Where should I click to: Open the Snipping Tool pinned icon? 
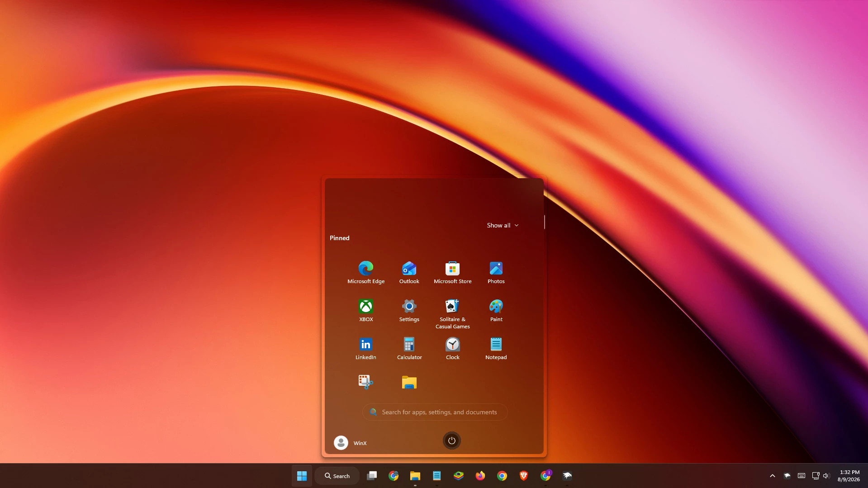coord(365,382)
